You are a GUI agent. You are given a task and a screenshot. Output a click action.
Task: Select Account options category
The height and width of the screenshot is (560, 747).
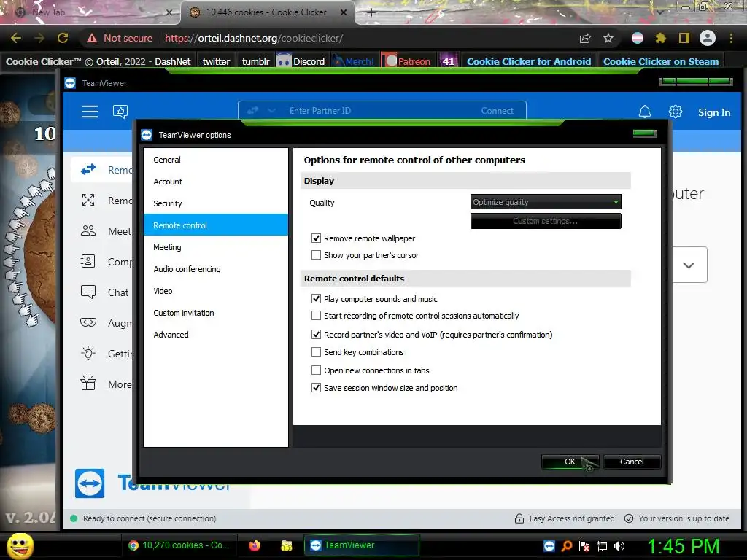coord(215,182)
